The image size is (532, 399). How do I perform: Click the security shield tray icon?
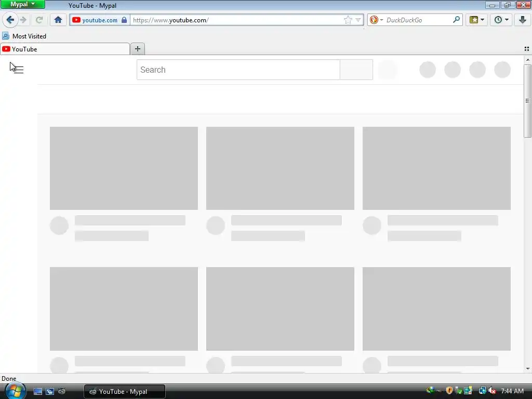click(449, 391)
